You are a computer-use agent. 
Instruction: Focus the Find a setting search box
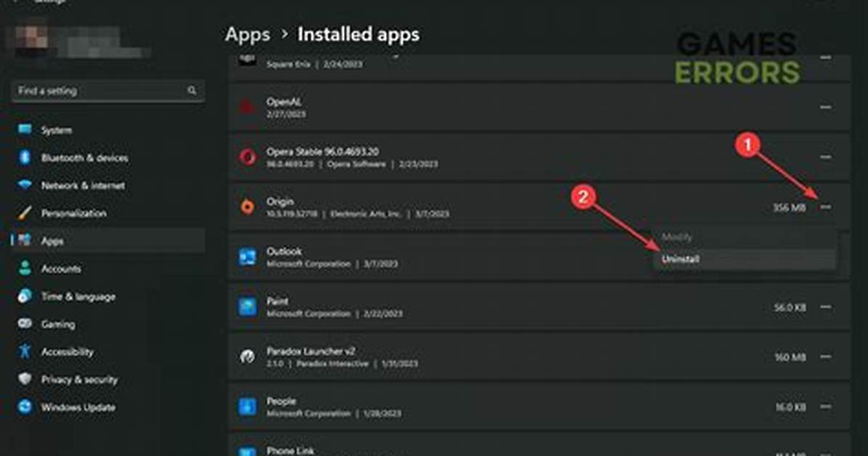click(108, 90)
